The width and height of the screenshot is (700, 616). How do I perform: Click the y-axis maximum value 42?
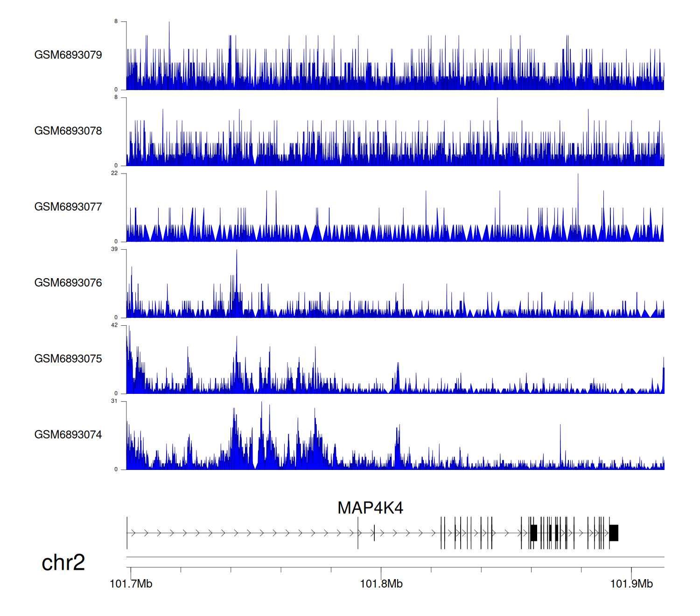click(114, 325)
